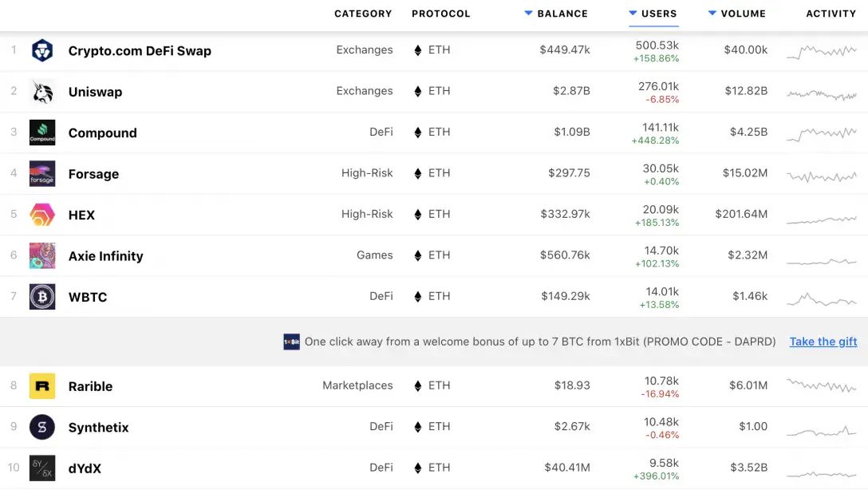Viewport: 868px width, 490px height.
Task: Click the Take the gift link
Action: tap(823, 342)
